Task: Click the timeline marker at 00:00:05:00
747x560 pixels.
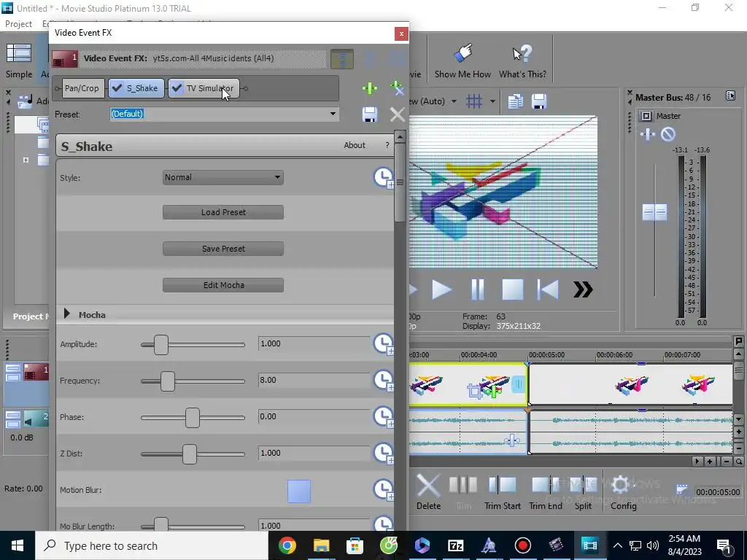Action: tap(527, 364)
